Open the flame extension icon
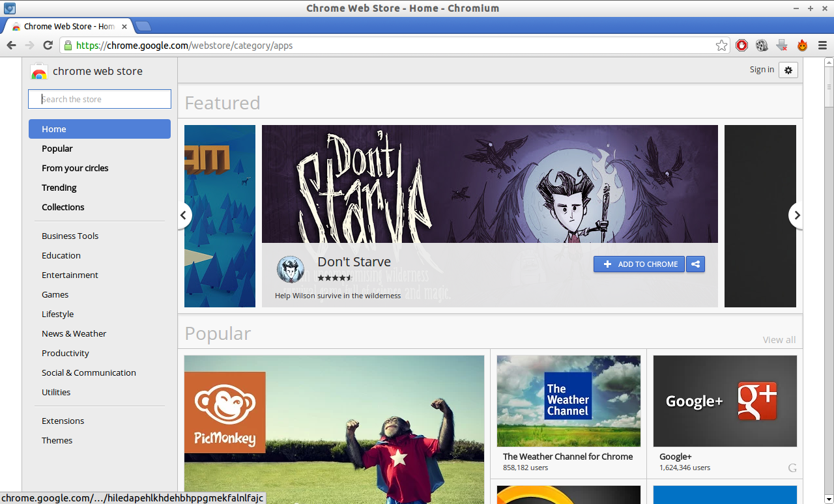Screen dimensions: 834x504 (802, 46)
